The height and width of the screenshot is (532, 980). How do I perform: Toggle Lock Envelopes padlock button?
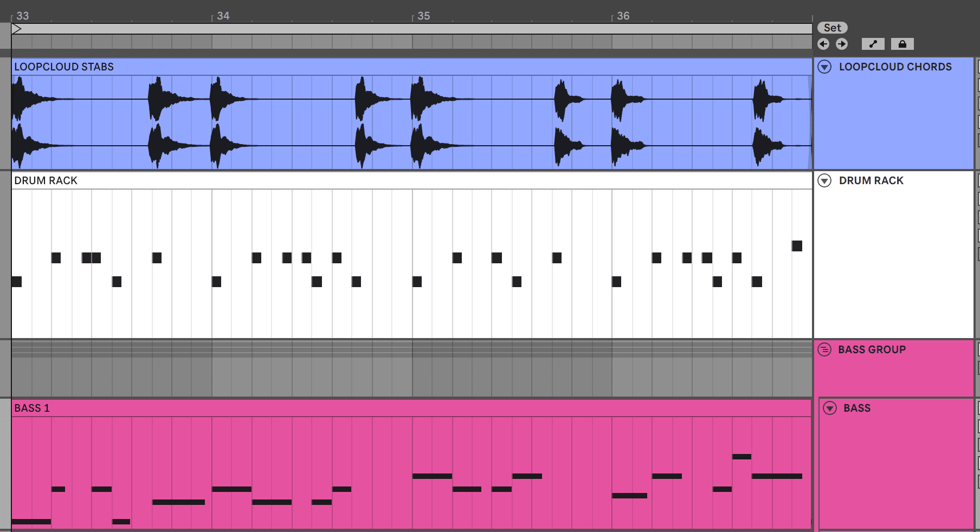coord(902,44)
